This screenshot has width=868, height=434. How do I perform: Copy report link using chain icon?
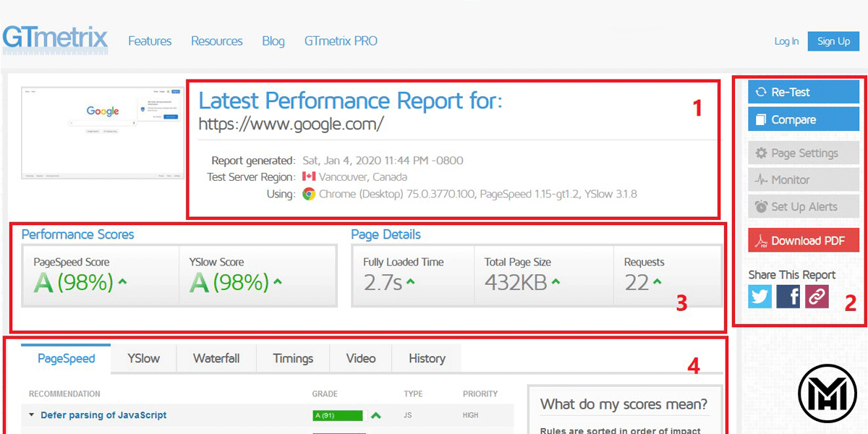point(817,297)
